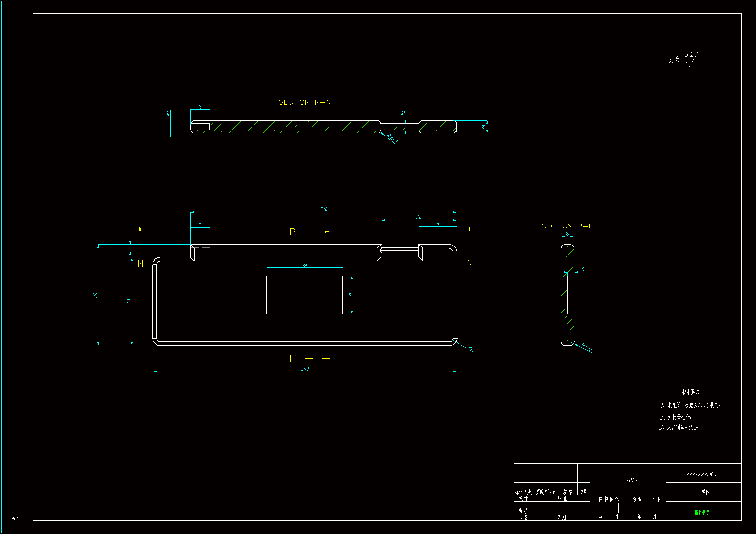Click the SECTION N-N title label
The width and height of the screenshot is (756, 534).
pyautogui.click(x=305, y=102)
